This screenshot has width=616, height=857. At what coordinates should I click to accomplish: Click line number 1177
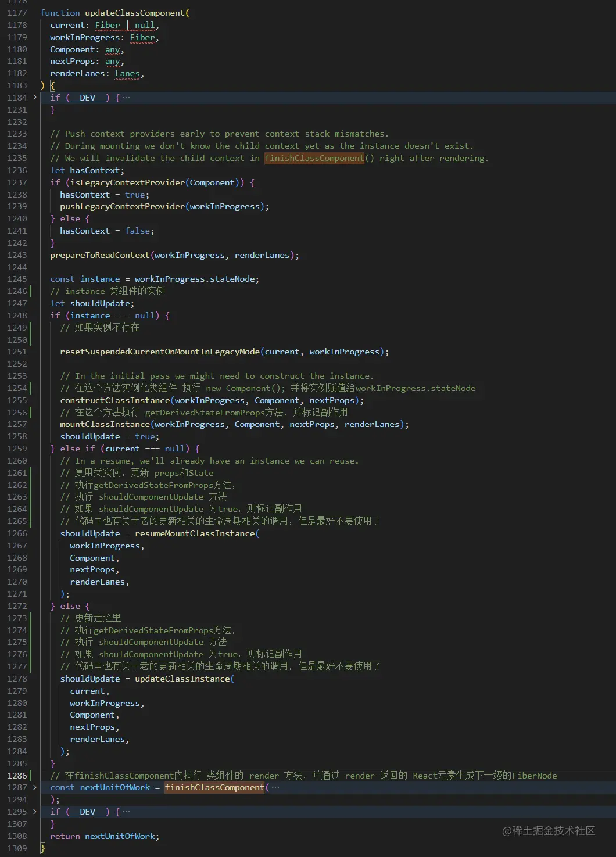17,13
